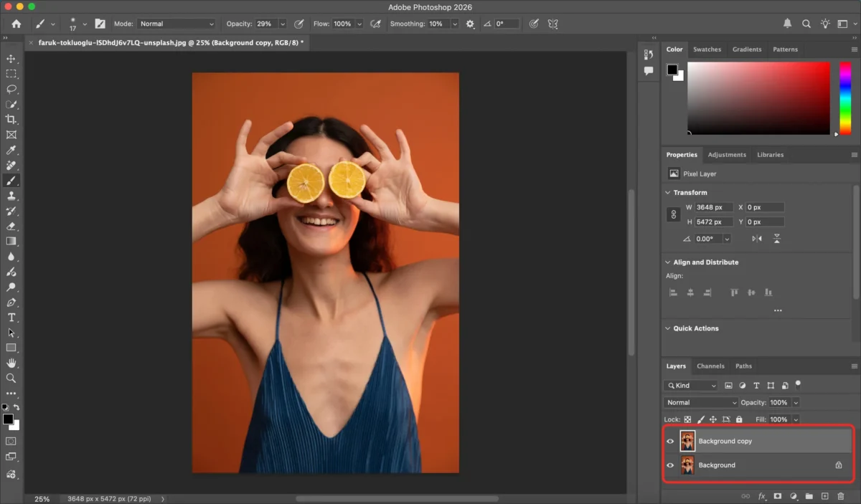The width and height of the screenshot is (861, 504).
Task: Select the Clone Stamp tool
Action: coord(10,195)
